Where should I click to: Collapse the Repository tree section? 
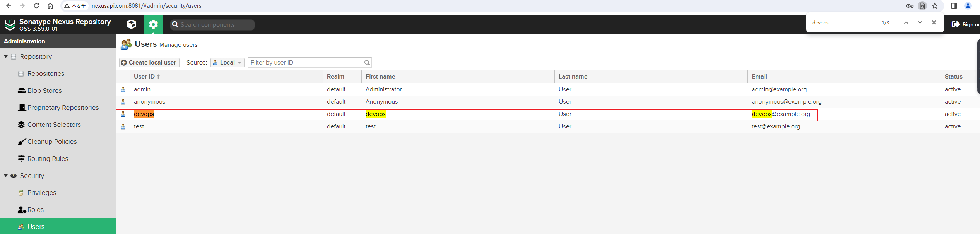(x=6, y=56)
